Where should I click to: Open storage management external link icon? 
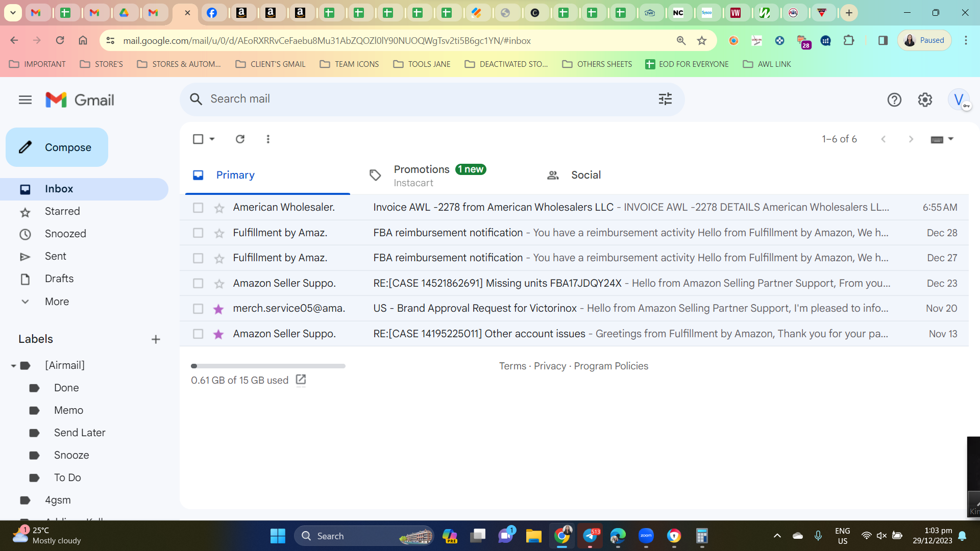(301, 380)
